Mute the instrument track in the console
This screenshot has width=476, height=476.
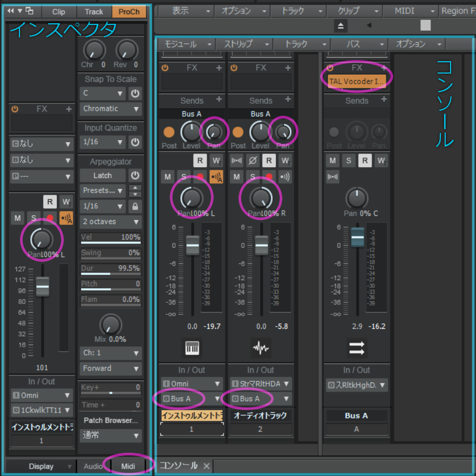pyautogui.click(x=167, y=176)
